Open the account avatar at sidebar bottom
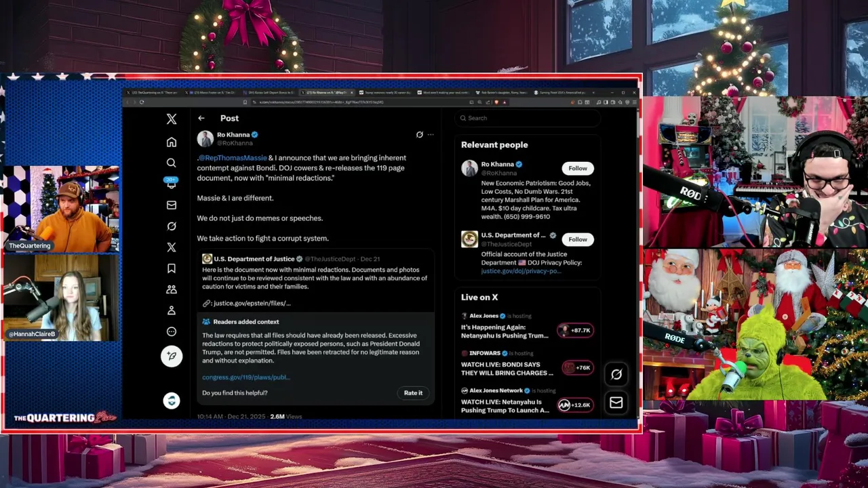This screenshot has height=488, width=868. click(x=172, y=401)
